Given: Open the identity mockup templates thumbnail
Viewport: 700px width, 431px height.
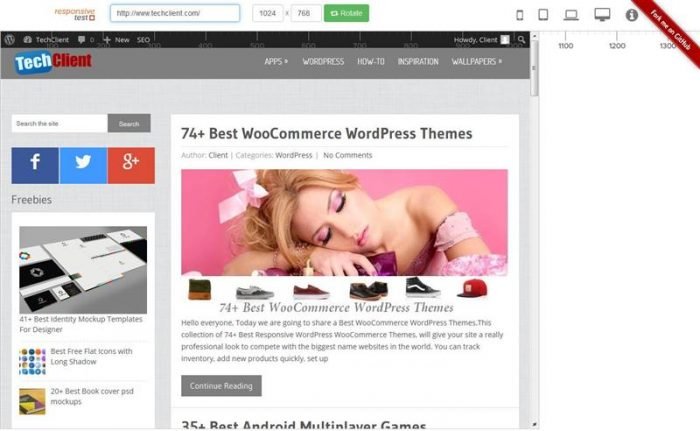Looking at the screenshot, I should coord(83,270).
